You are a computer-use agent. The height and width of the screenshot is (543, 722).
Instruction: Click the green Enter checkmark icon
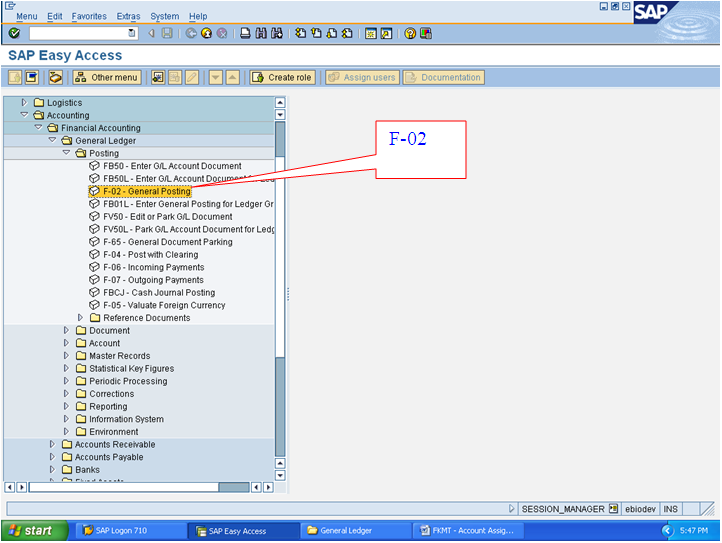(14, 33)
